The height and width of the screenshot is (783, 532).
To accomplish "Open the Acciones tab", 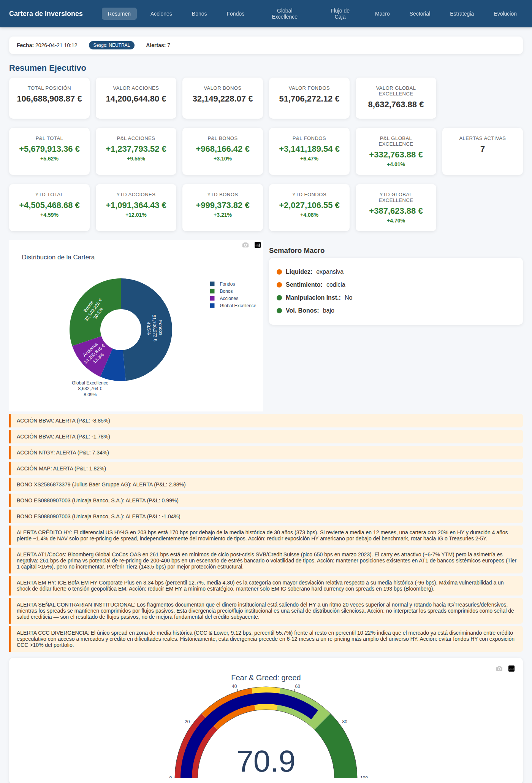I will pyautogui.click(x=161, y=14).
